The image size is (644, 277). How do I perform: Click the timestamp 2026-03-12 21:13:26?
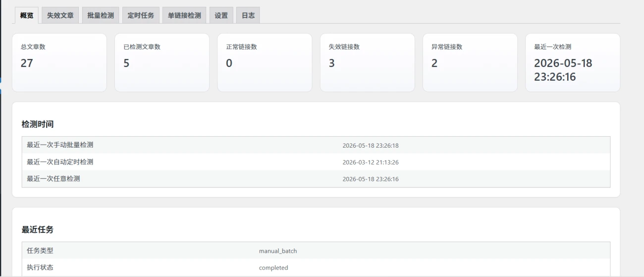click(371, 163)
